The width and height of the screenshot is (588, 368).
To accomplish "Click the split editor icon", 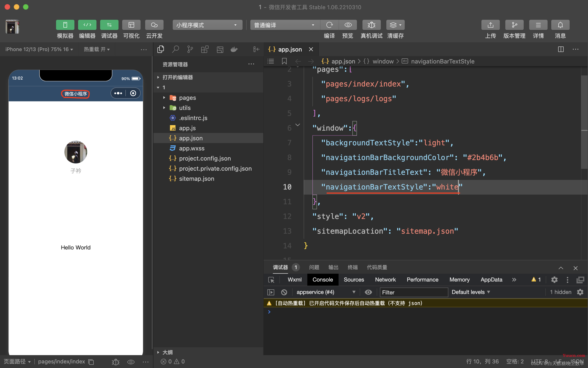I will pyautogui.click(x=561, y=49).
